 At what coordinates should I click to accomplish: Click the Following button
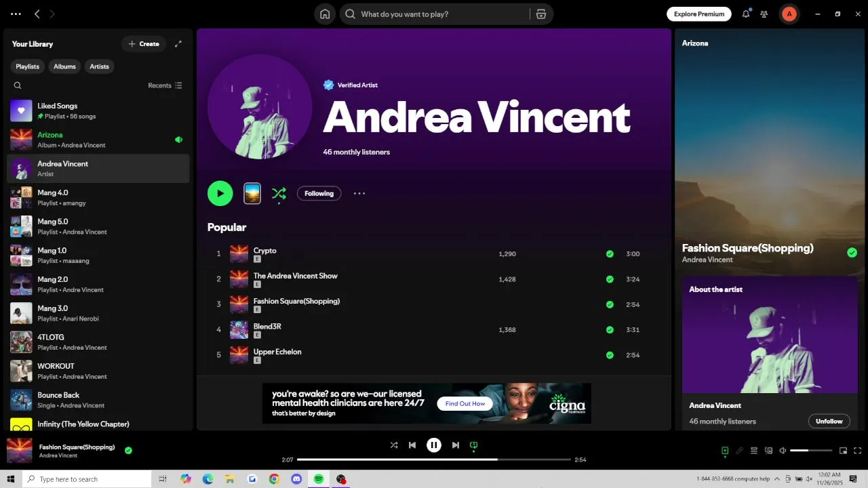tap(319, 194)
